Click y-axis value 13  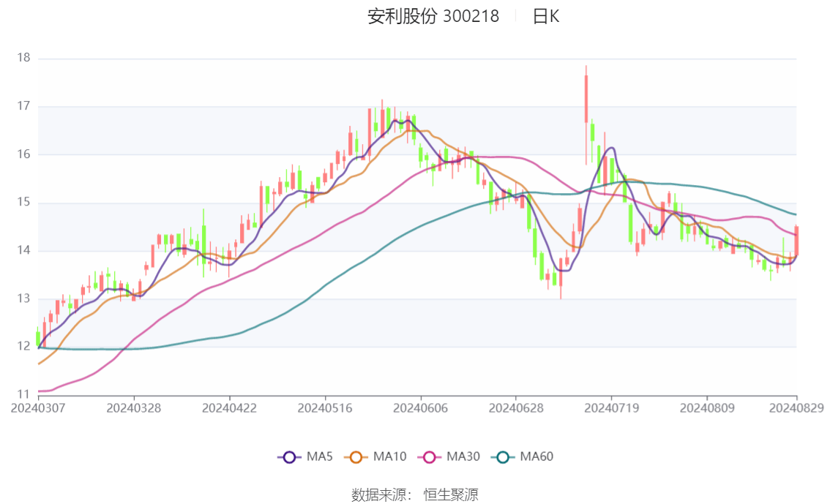23,298
